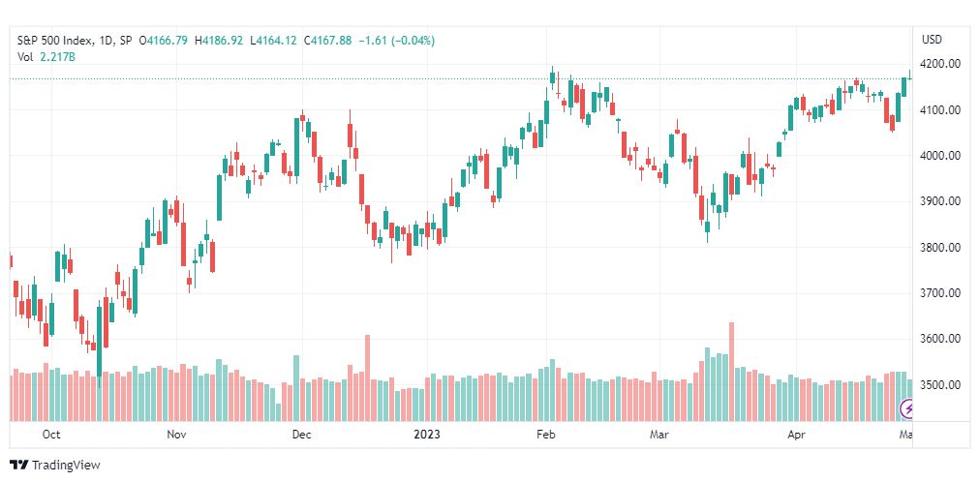Click the Vol 2.217B indicator label

coord(46,56)
